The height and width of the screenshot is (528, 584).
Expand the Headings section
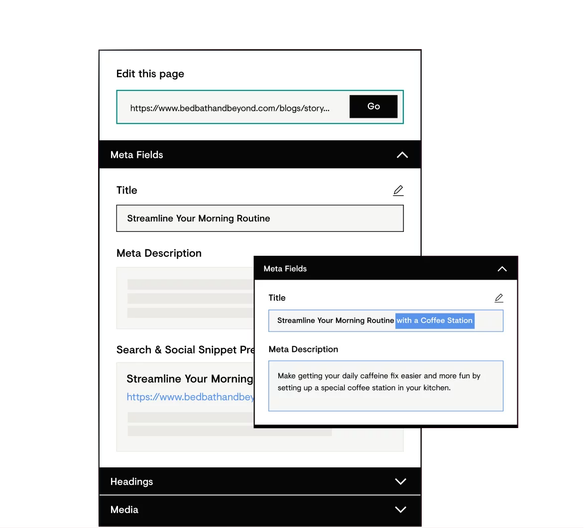click(x=260, y=481)
